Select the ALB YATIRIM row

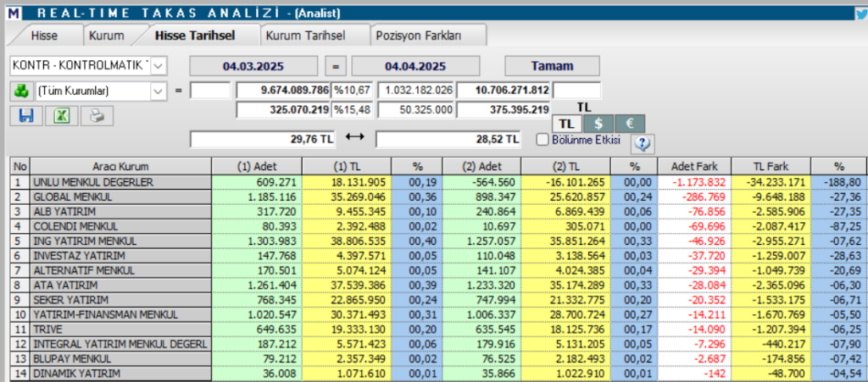pyautogui.click(x=438, y=211)
